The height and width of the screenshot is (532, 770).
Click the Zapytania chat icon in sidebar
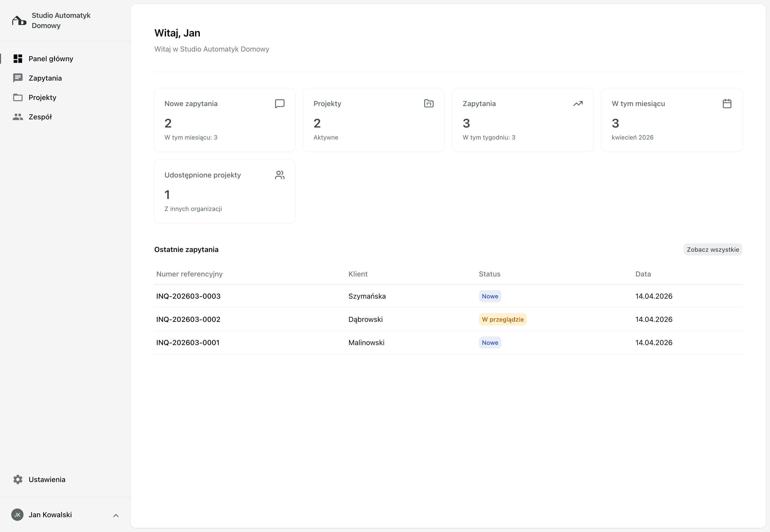(x=18, y=78)
